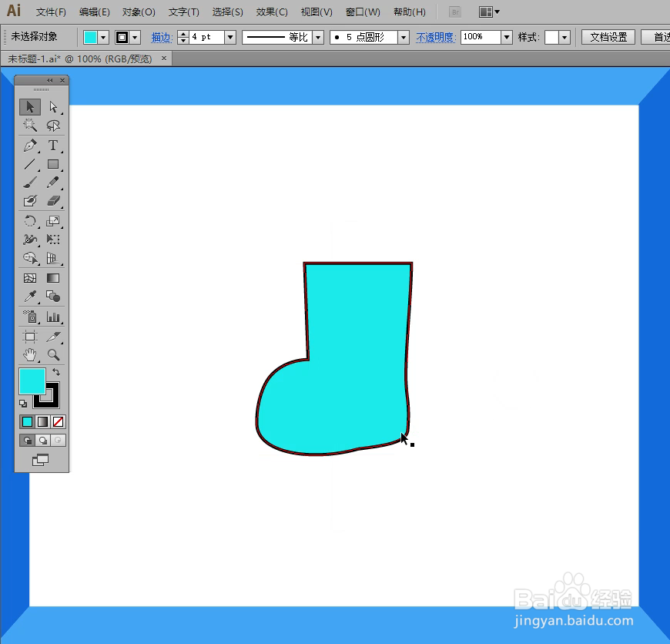Image resolution: width=670 pixels, height=644 pixels.
Task: Select the Perspective Grid tool
Action: click(53, 258)
